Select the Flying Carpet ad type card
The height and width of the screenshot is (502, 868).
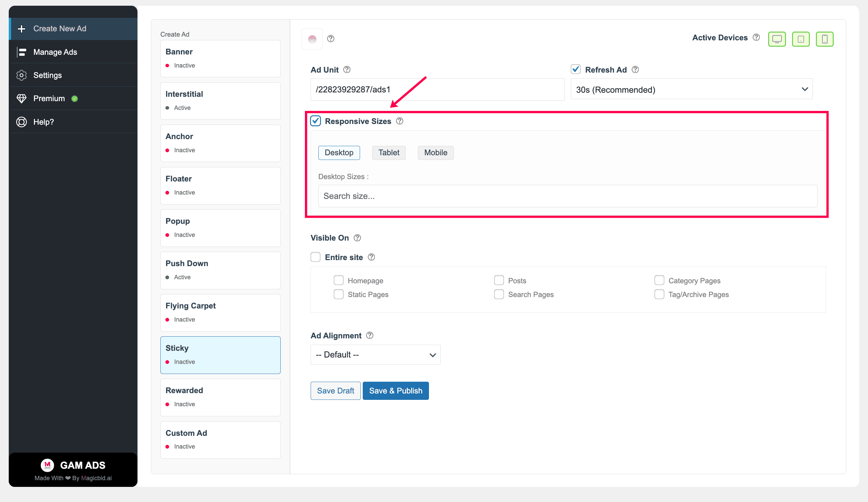pyautogui.click(x=221, y=312)
